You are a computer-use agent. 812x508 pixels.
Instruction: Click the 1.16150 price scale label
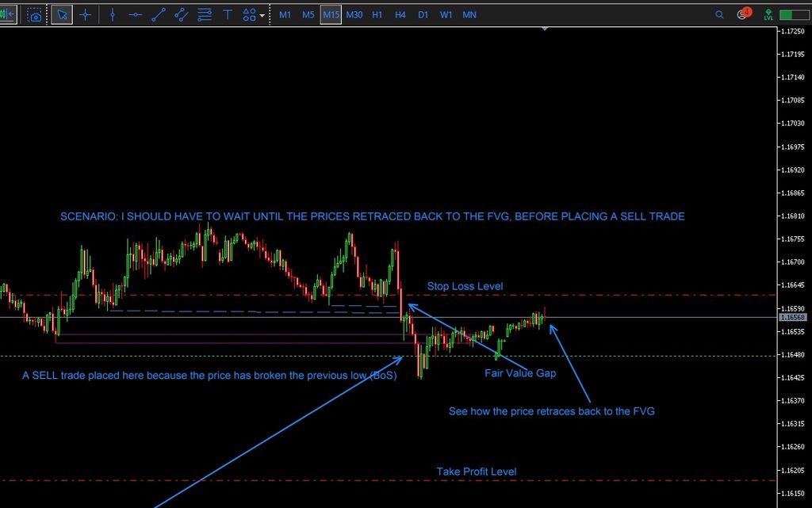tap(793, 493)
